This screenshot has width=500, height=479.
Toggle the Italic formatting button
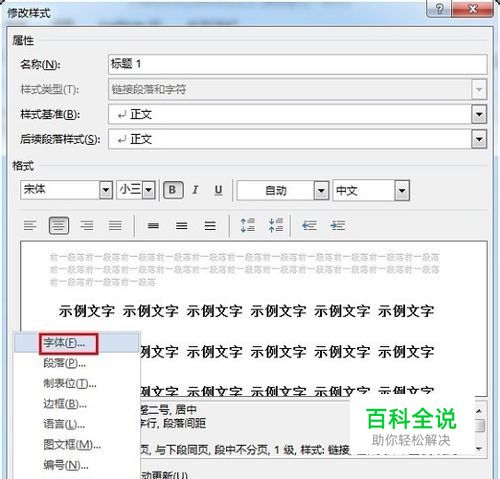[x=195, y=190]
